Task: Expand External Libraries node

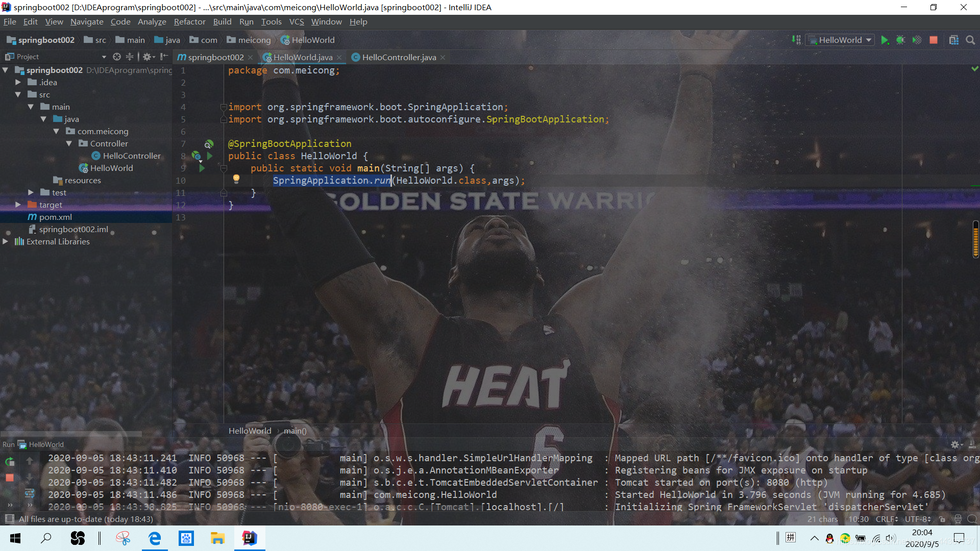Action: point(6,241)
